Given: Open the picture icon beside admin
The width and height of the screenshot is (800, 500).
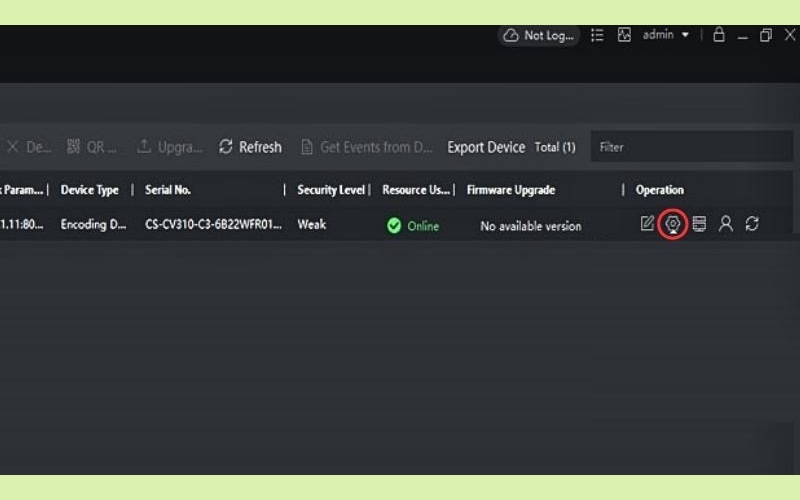Looking at the screenshot, I should 624,35.
